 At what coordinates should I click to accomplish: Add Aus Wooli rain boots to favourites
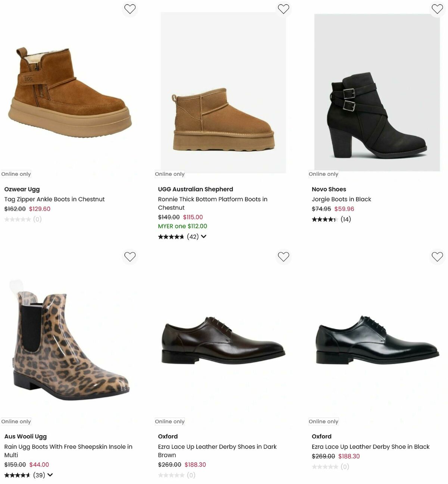click(x=130, y=257)
